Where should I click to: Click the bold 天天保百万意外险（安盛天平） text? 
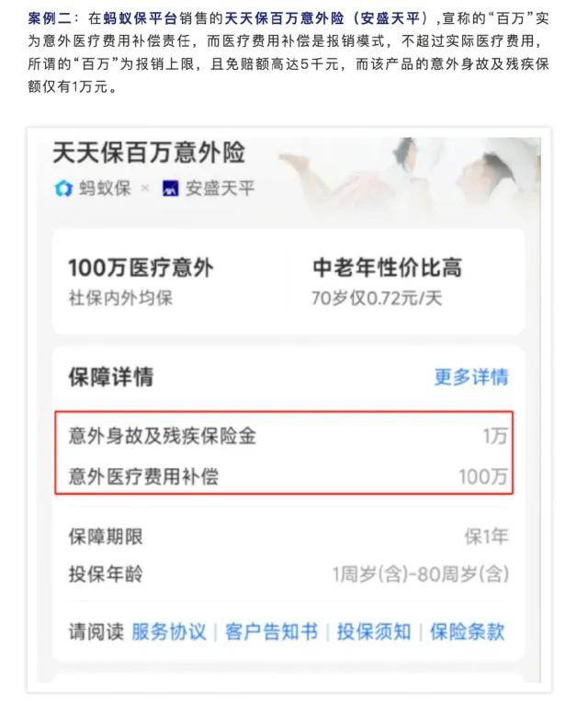[x=327, y=18]
